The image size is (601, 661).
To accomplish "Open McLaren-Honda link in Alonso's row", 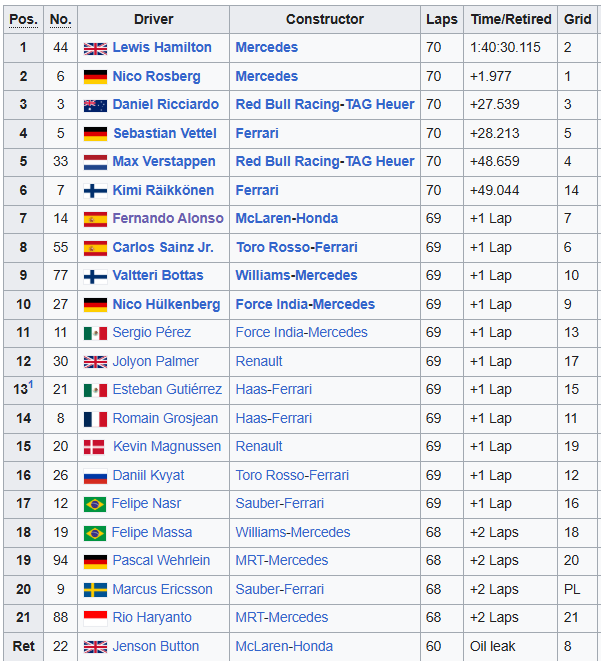I will click(287, 218).
